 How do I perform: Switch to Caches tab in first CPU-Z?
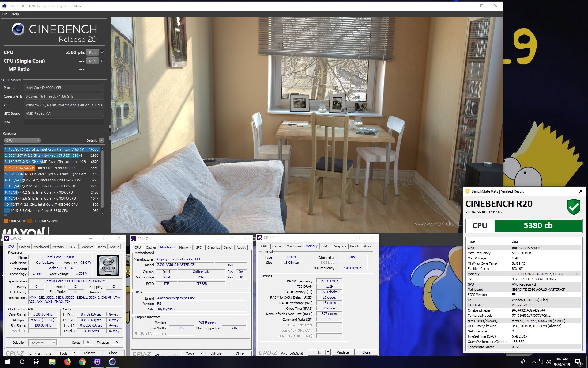24,247
